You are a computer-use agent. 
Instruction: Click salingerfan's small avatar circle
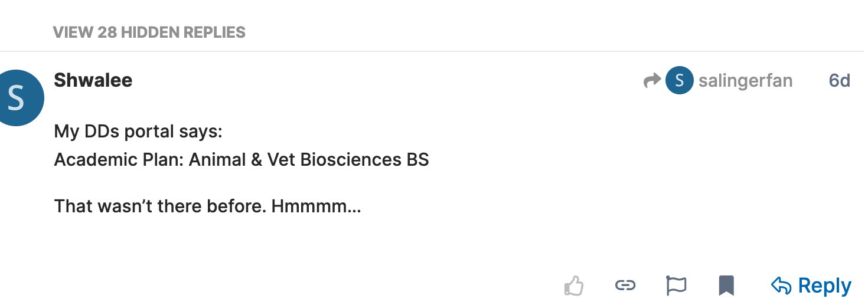[679, 81]
